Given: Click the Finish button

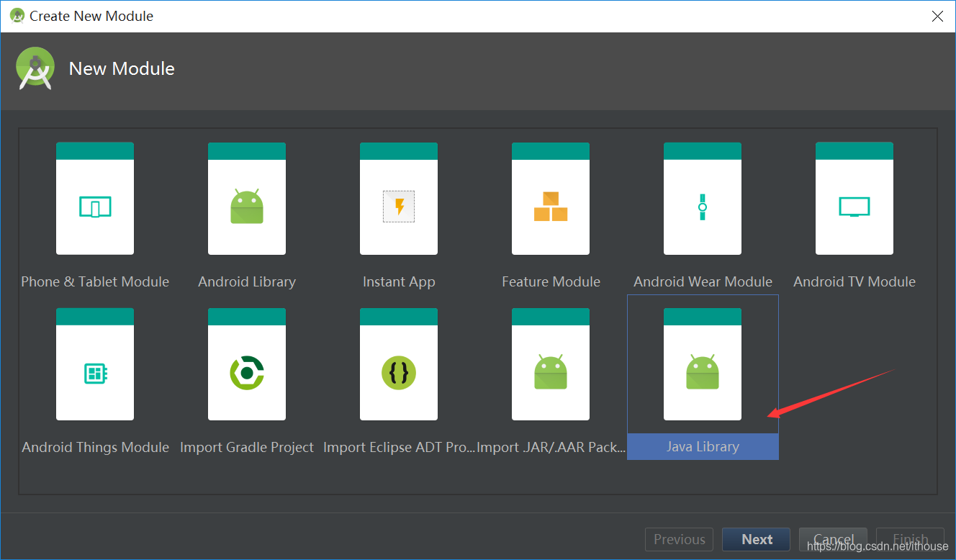Looking at the screenshot, I should tap(910, 539).
